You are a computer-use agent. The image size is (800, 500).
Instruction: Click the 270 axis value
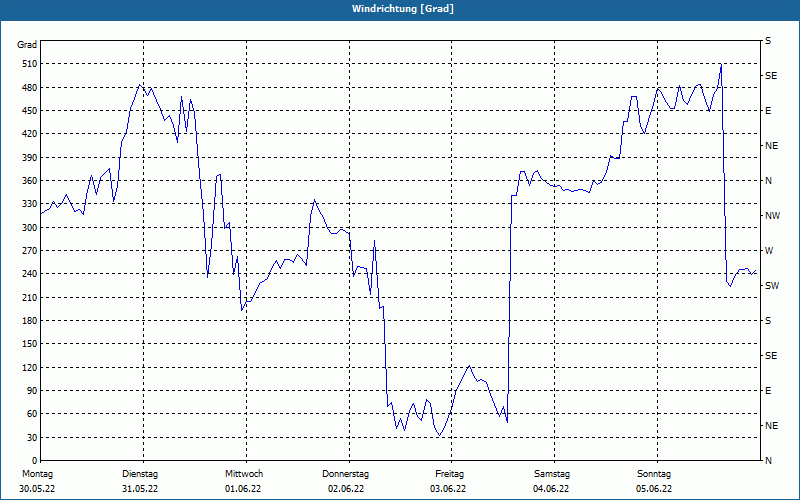pyautogui.click(x=30, y=251)
